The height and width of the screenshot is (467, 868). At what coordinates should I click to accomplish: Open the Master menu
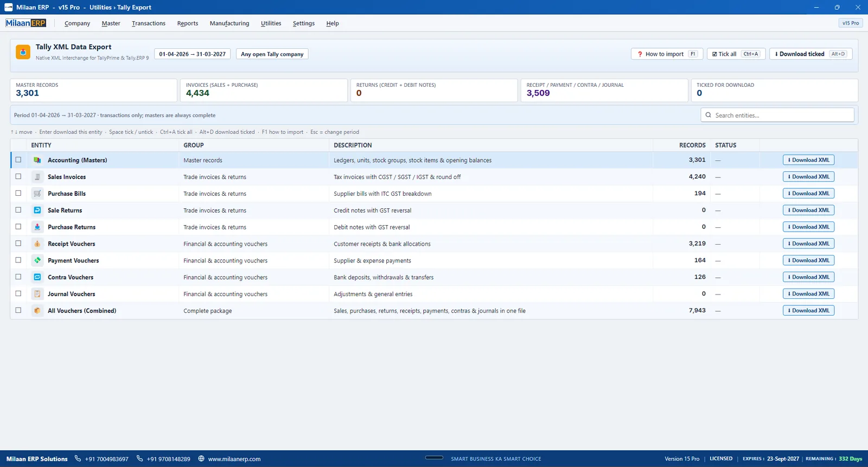(x=111, y=23)
